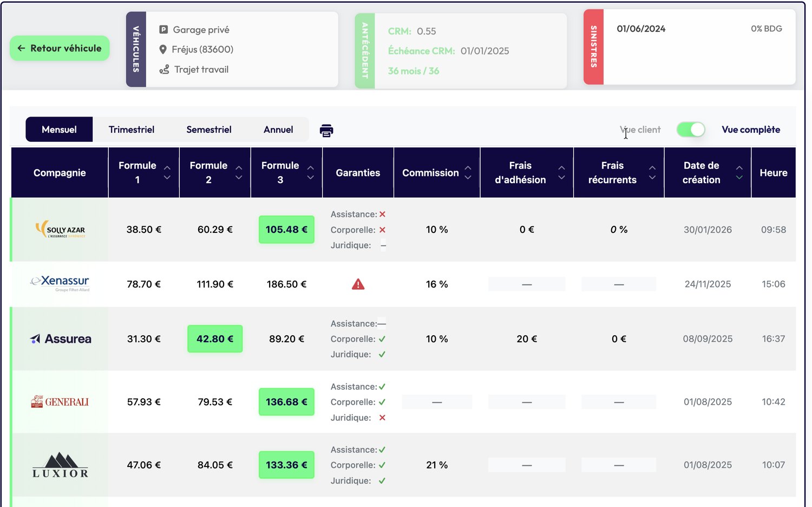Click the red X next to Generali Juridique
The width and height of the screenshot is (812, 507).
point(382,418)
